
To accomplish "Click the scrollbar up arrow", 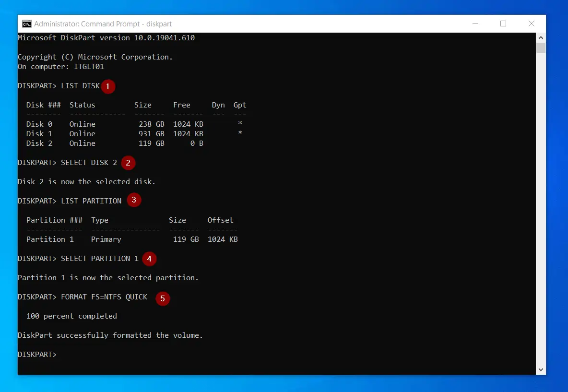I will [541, 38].
